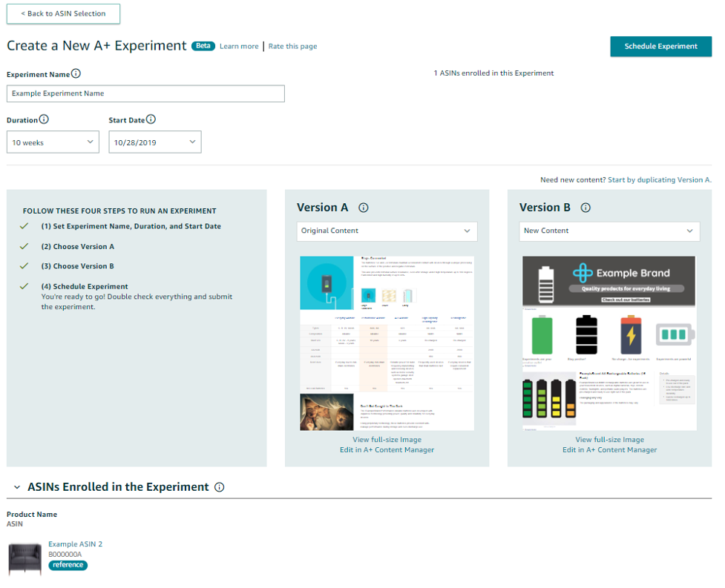Click the Experiment Name input field
The width and height of the screenshot is (725, 588).
tap(145, 93)
